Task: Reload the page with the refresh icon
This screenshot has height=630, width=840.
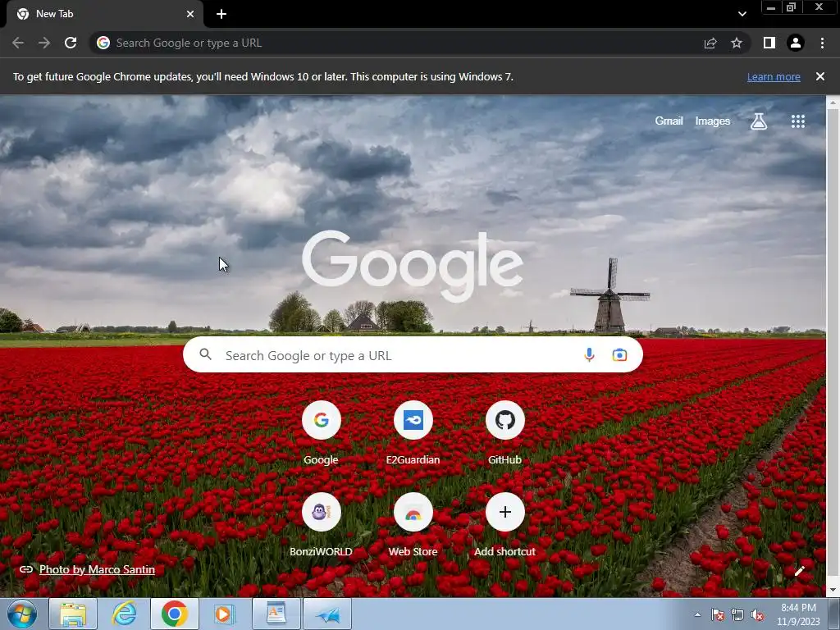Action: point(71,43)
